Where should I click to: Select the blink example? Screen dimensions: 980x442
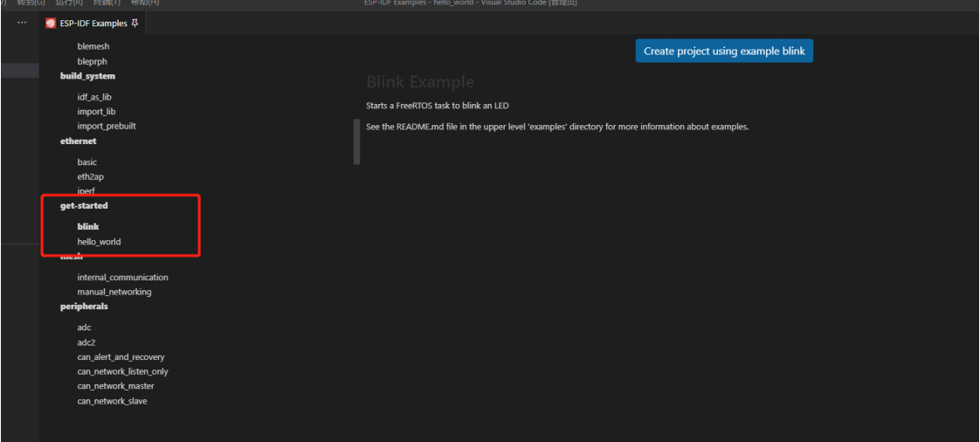pyautogui.click(x=88, y=226)
